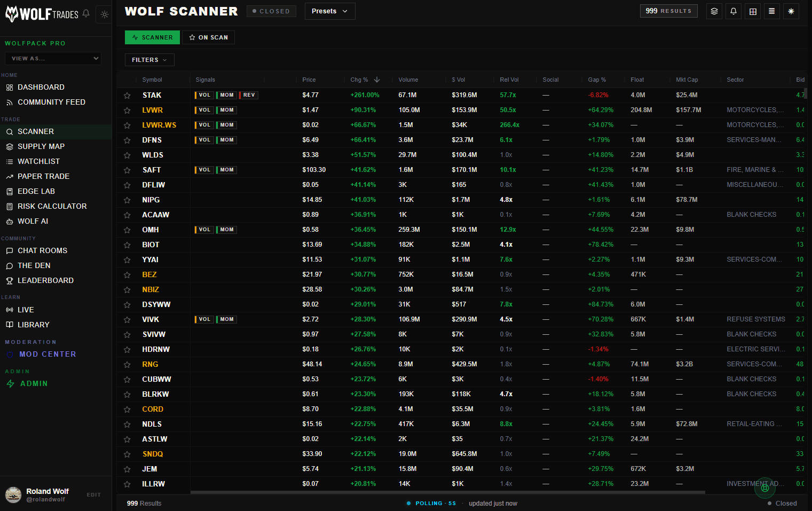Star the SAFT row
This screenshot has height=511, width=812.
click(127, 170)
